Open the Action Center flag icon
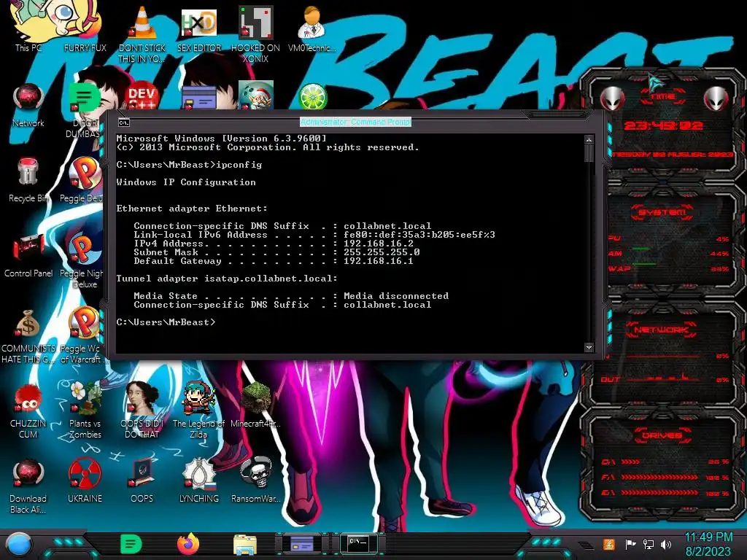Viewport: 747px width, 560px height. pos(630,544)
